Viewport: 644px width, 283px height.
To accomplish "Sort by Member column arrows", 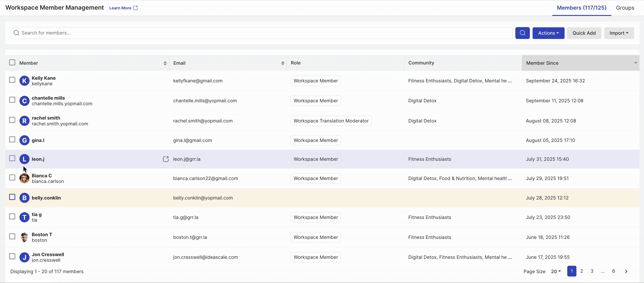I will [x=165, y=63].
